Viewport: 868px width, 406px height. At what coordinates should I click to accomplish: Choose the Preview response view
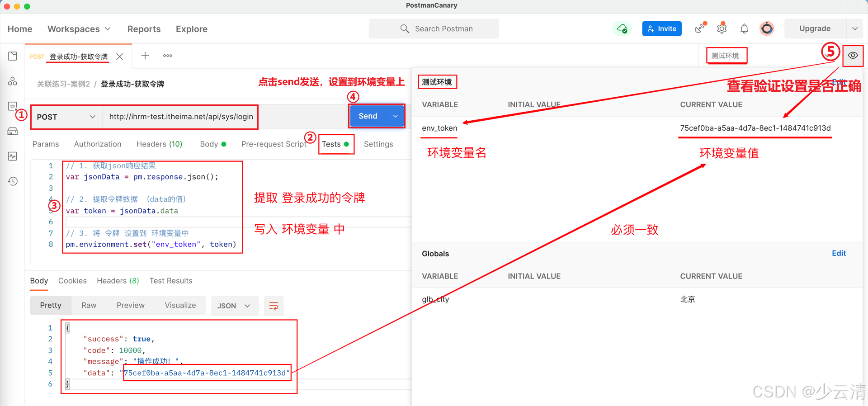tap(131, 306)
